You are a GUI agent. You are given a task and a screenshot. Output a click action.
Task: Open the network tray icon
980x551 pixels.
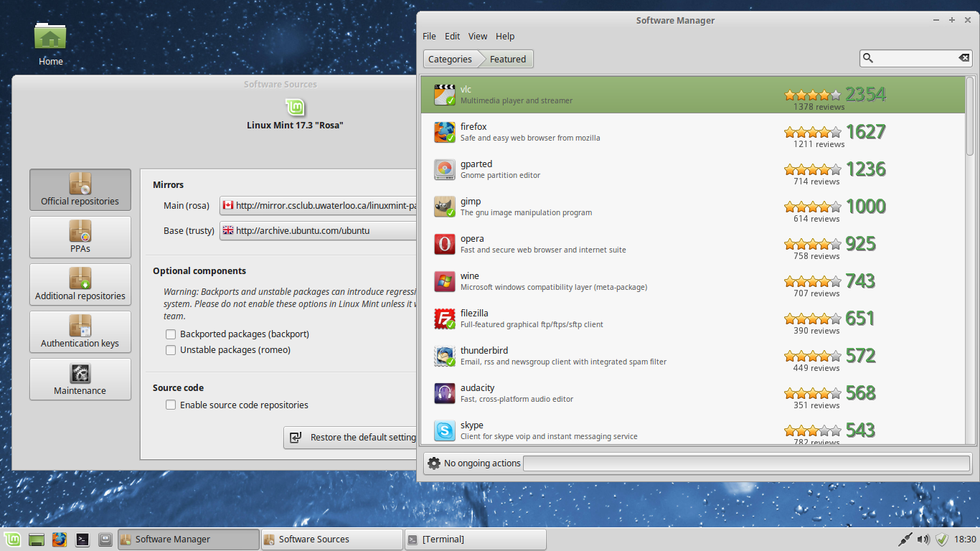[905, 540]
